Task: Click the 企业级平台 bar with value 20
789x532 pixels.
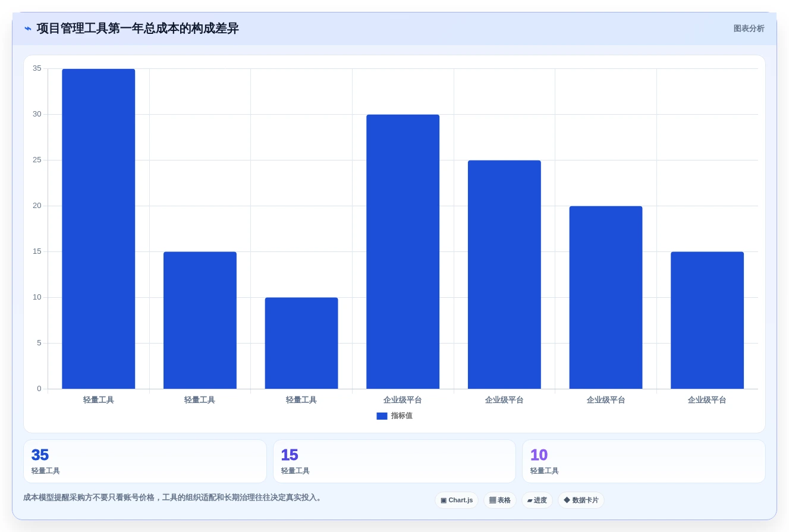Action: click(x=606, y=297)
